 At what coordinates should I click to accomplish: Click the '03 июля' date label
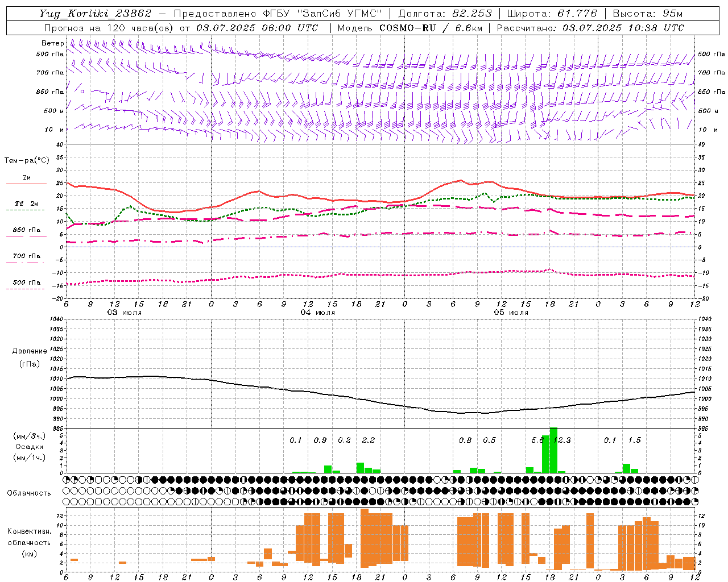click(x=125, y=313)
